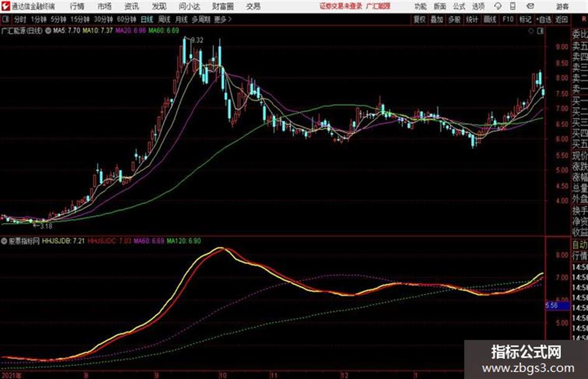
Task: Click the 多股 multi-stock button
Action: pyautogui.click(x=454, y=19)
